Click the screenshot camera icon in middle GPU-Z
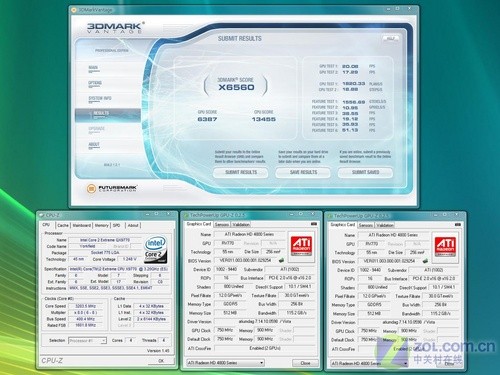 [314, 224]
